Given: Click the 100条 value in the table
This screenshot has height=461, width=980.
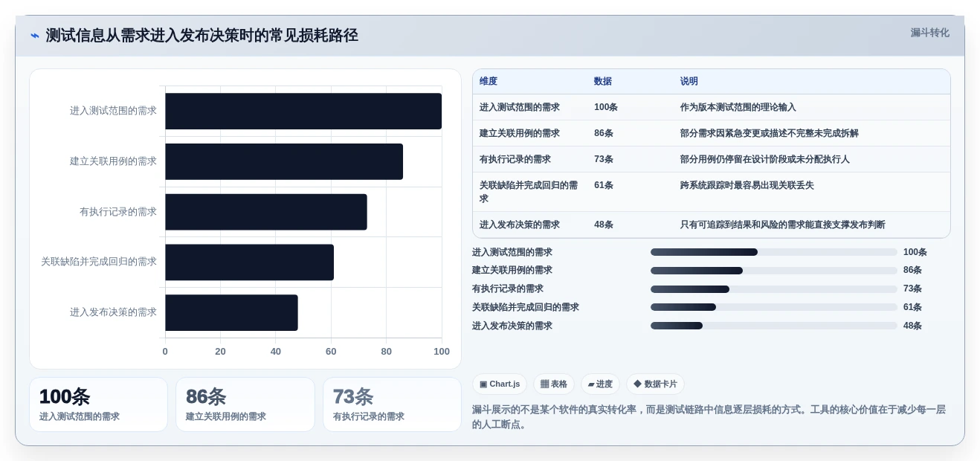Looking at the screenshot, I should pos(606,107).
